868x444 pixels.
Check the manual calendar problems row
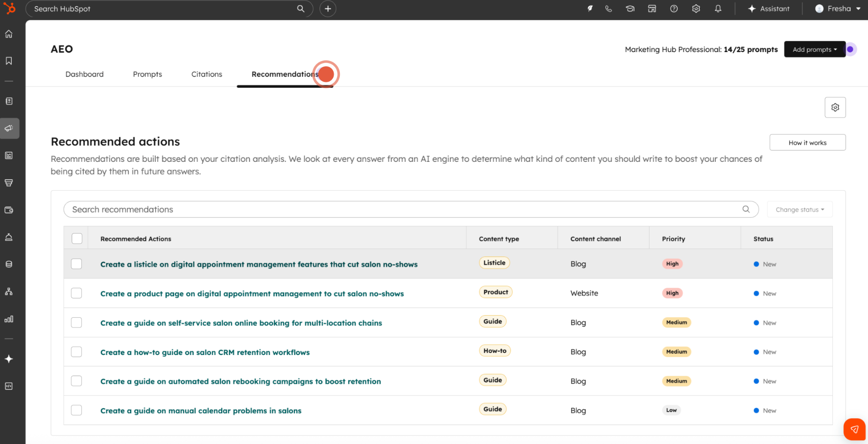76,410
